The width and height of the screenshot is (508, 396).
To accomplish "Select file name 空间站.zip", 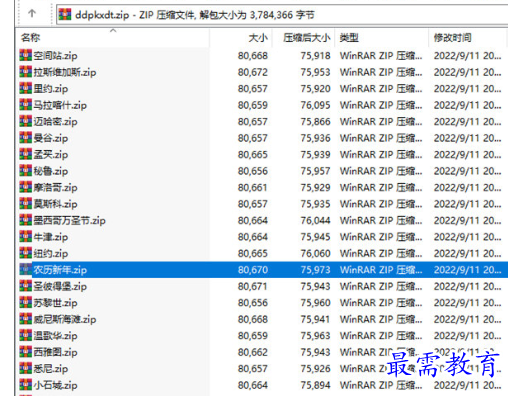I will click(x=55, y=56).
